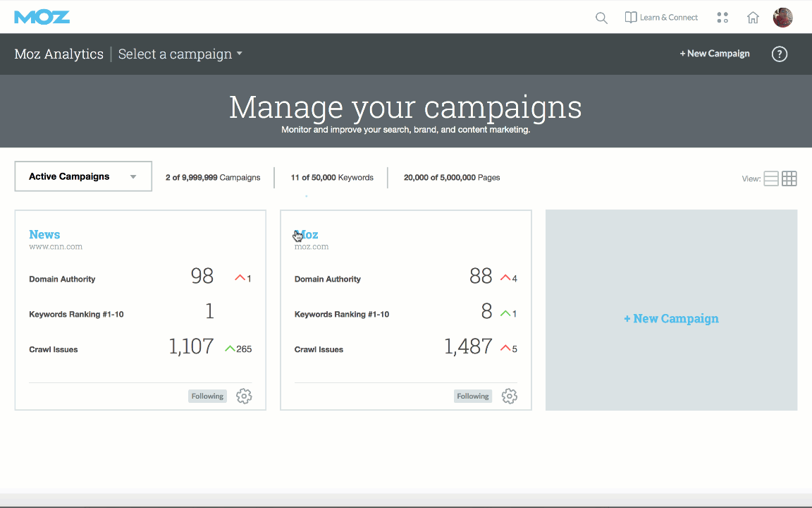Expand the Select a campaign dropdown
The width and height of the screenshot is (812, 508).
[x=180, y=54]
